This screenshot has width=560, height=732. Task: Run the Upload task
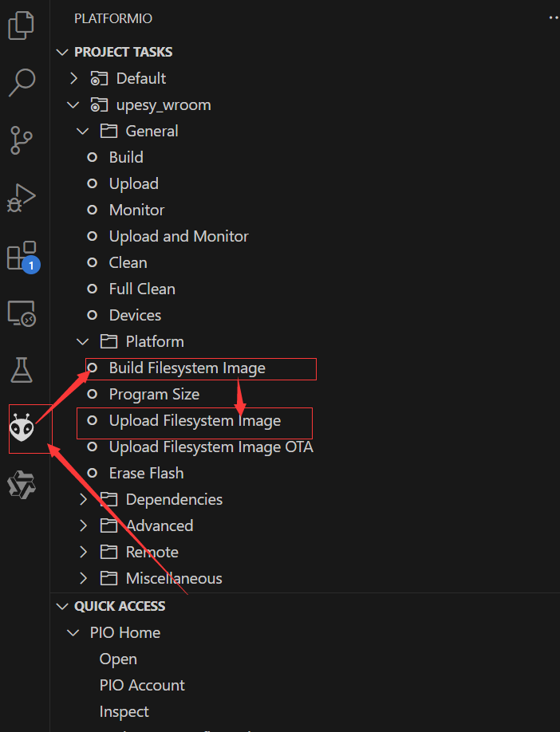(133, 184)
